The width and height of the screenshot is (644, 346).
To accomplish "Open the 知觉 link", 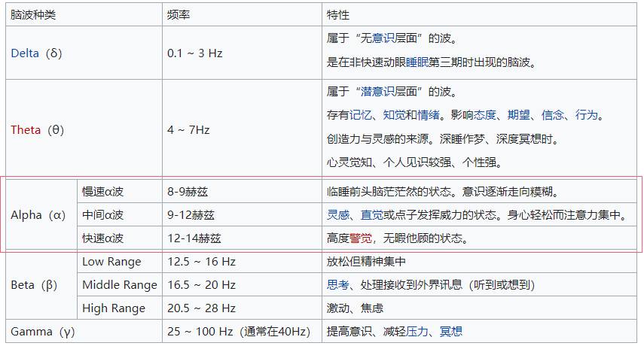I will click(x=394, y=115).
